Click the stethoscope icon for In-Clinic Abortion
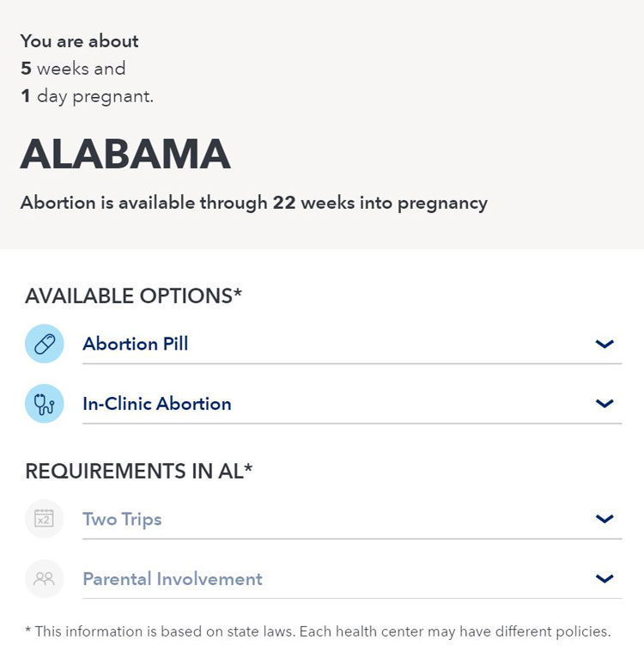This screenshot has height=646, width=644. 45,404
